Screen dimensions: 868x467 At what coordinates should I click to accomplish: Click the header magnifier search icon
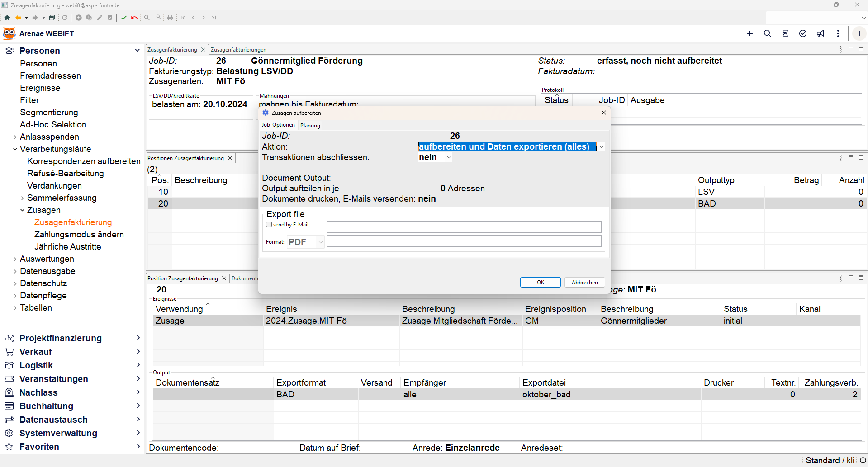[768, 33]
